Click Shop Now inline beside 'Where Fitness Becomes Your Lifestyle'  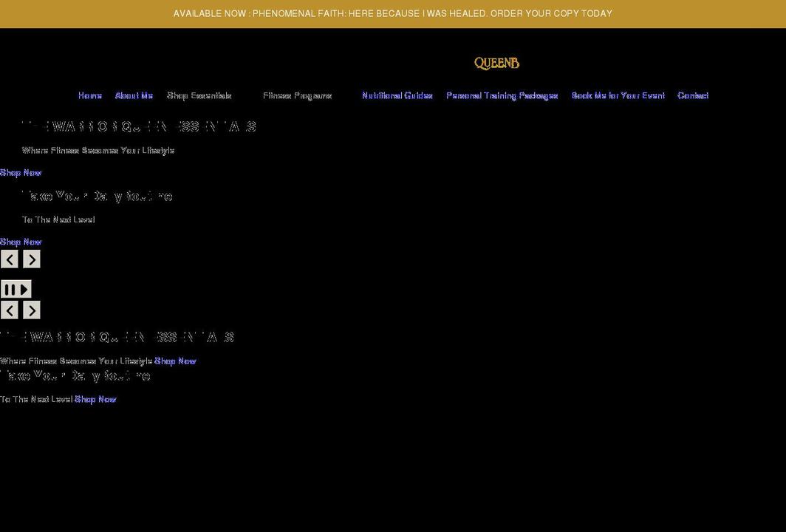point(175,361)
